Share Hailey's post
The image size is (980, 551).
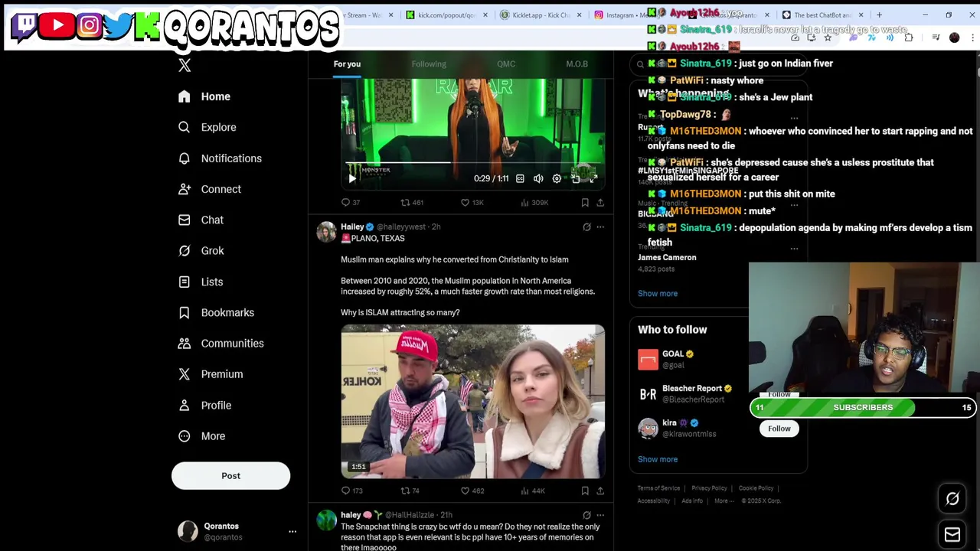pyautogui.click(x=600, y=491)
